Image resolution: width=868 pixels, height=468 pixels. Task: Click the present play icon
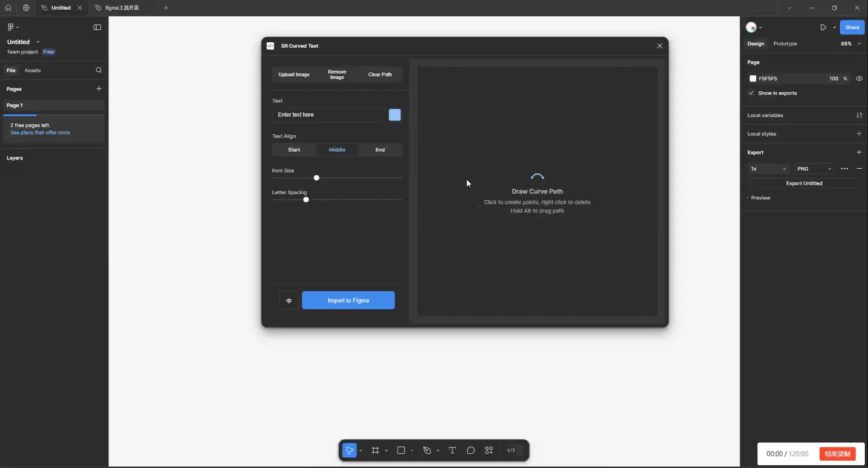pyautogui.click(x=823, y=27)
